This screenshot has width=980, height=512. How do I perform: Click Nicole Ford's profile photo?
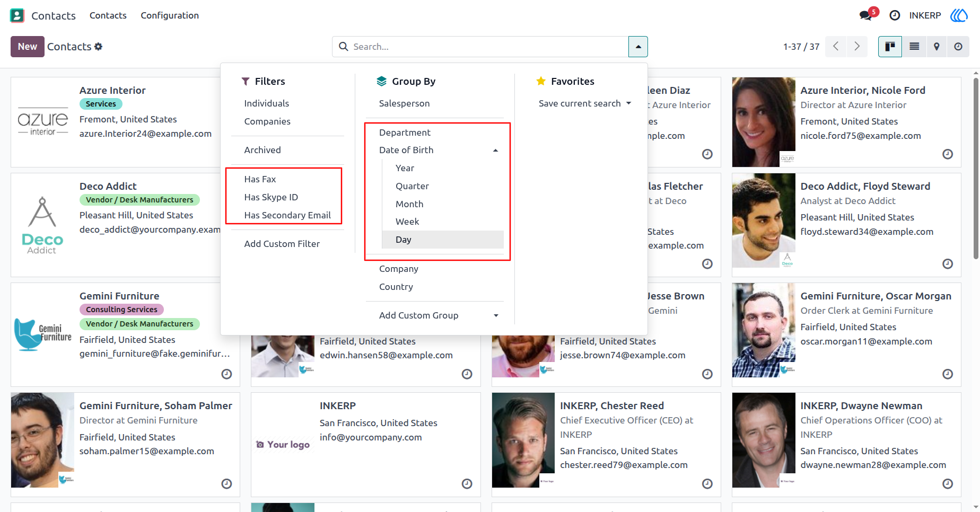[x=764, y=122]
